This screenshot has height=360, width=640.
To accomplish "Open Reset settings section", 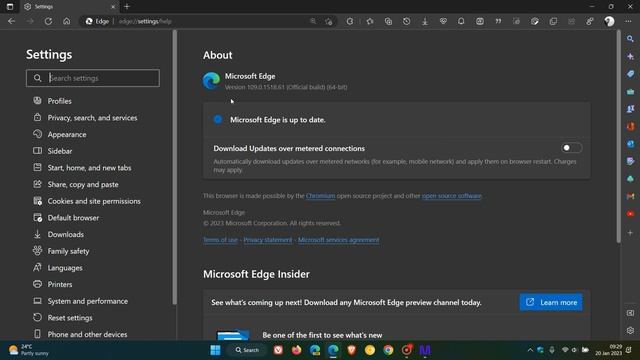I will pyautogui.click(x=70, y=318).
